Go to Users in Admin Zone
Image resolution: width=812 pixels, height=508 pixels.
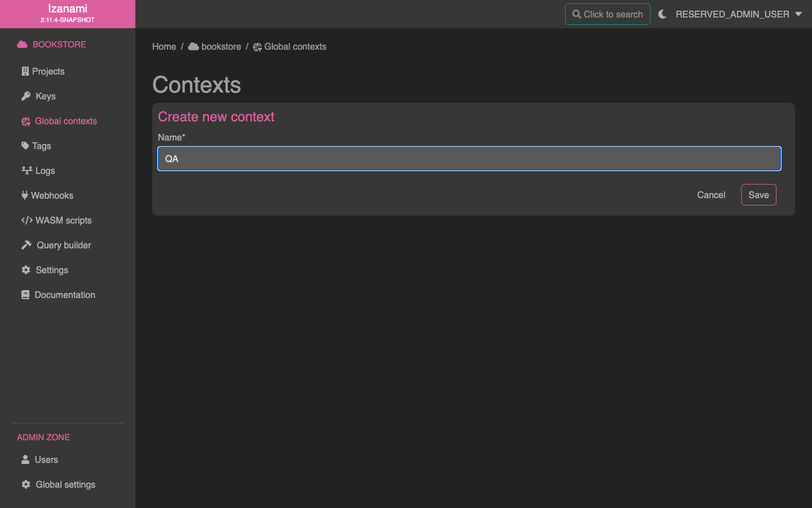(46, 459)
